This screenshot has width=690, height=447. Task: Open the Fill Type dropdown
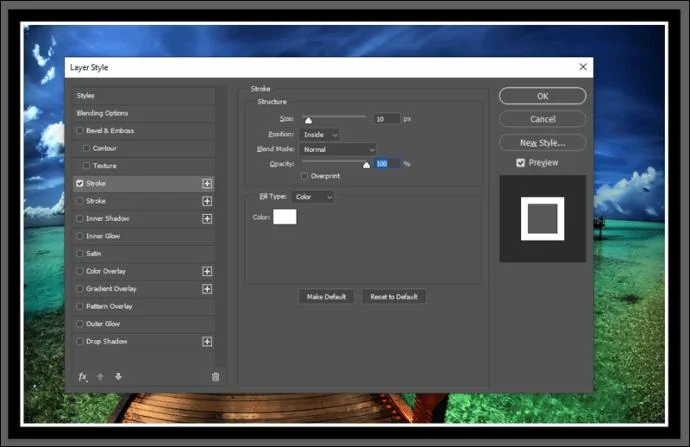(312, 197)
